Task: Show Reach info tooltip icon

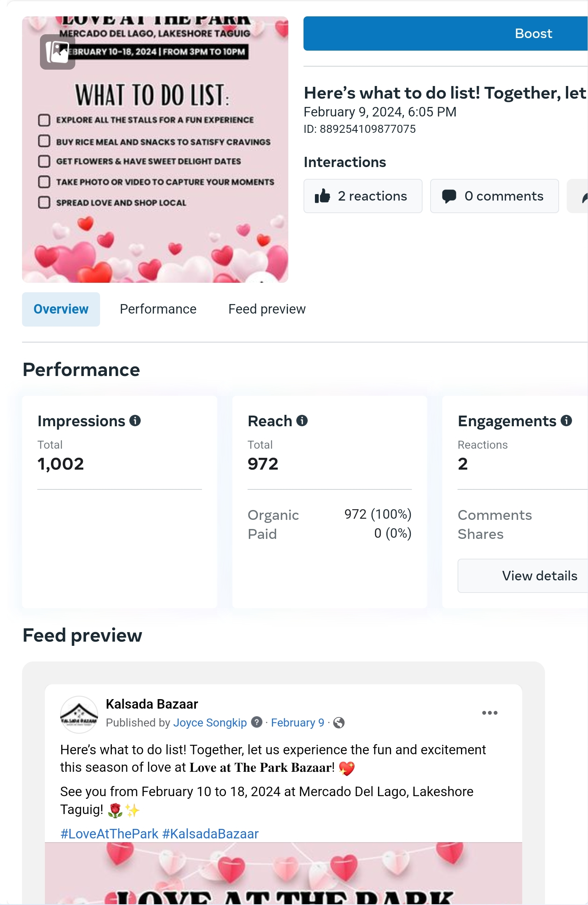Action: tap(302, 421)
